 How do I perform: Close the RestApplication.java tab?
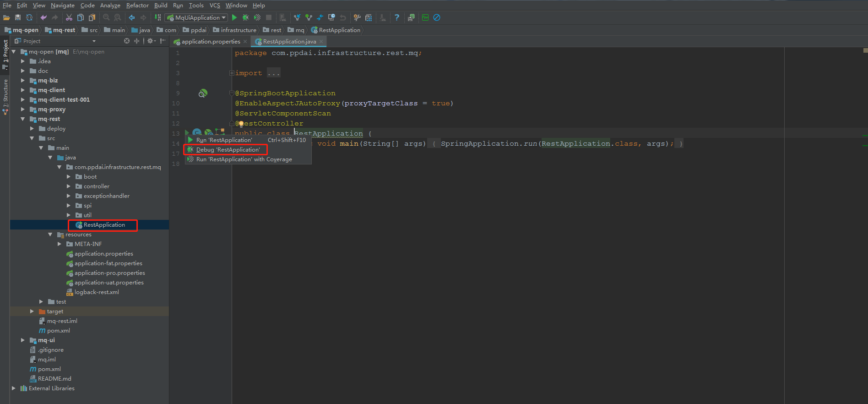click(321, 42)
